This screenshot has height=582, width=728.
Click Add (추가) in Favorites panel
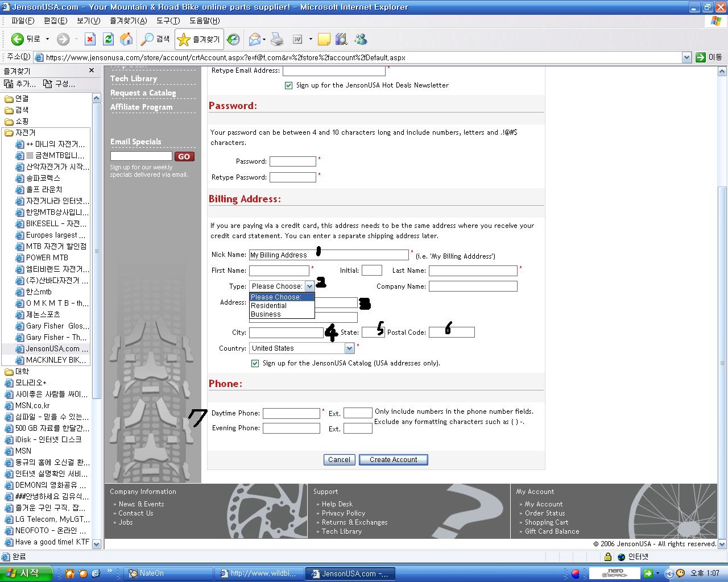pos(19,84)
